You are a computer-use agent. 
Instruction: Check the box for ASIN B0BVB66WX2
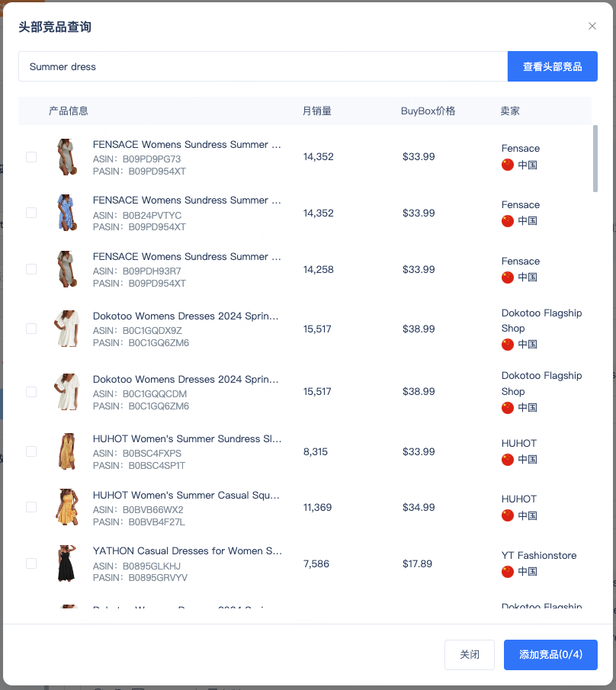tap(31, 507)
